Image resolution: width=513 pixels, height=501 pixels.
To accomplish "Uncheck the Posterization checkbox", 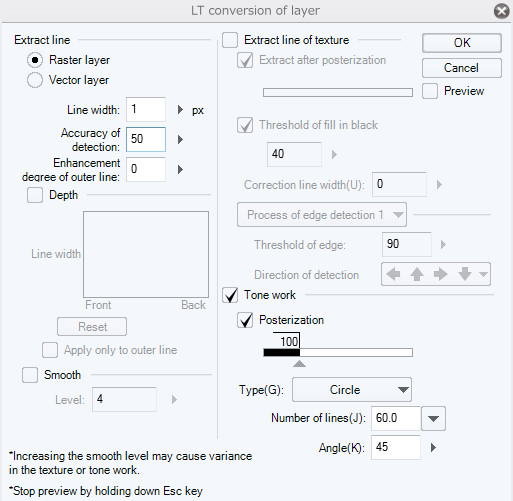I will coord(245,320).
